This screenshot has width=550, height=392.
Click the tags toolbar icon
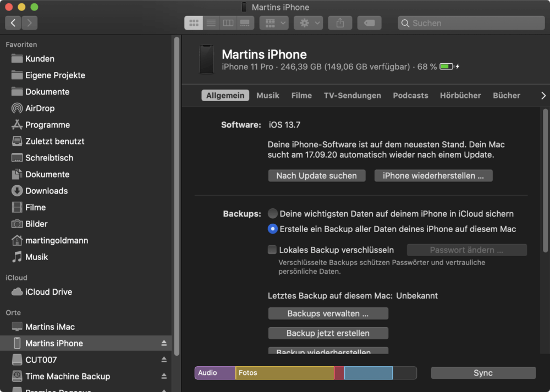(370, 23)
